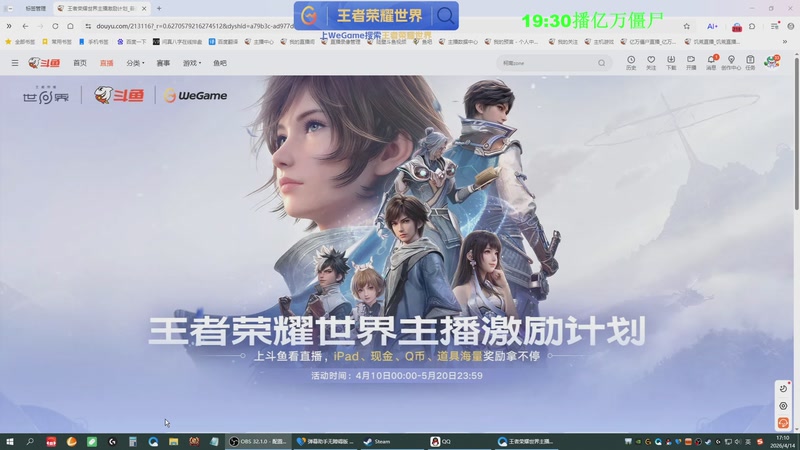Open the 直播 navigation item
Image resolution: width=800 pixels, height=450 pixels.
tap(107, 63)
